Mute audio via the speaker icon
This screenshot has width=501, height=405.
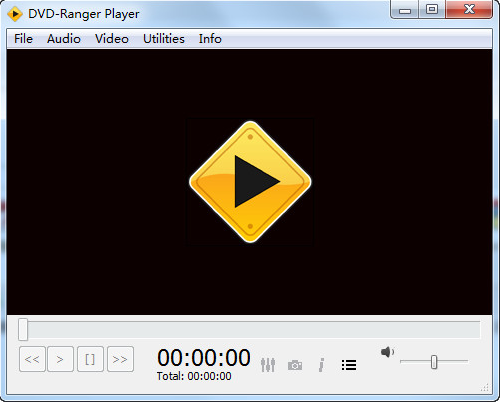[387, 352]
